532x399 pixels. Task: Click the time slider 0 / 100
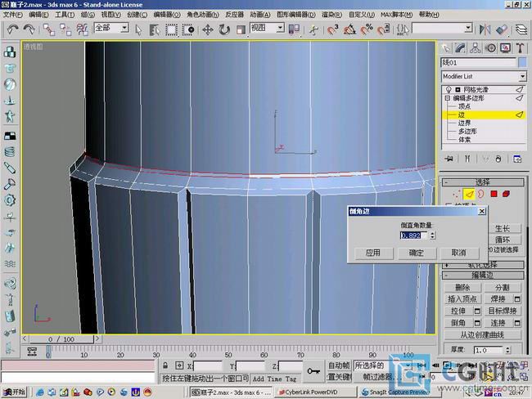61,339
